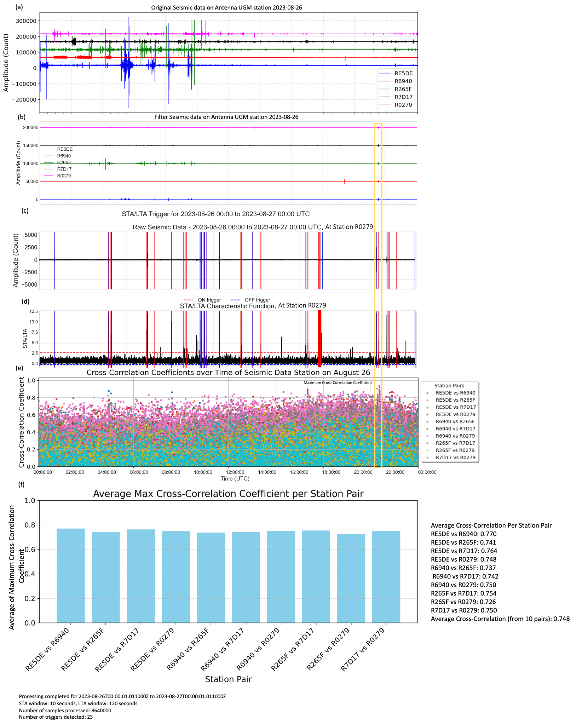
Task: Click the 'Maximum Cross-Correlation Coefficient' annotation text
Action: click(x=338, y=383)
